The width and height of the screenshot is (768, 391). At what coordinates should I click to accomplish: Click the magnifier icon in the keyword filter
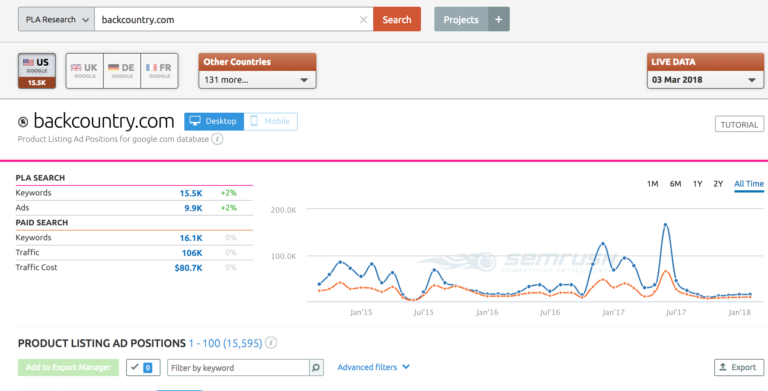tap(316, 367)
